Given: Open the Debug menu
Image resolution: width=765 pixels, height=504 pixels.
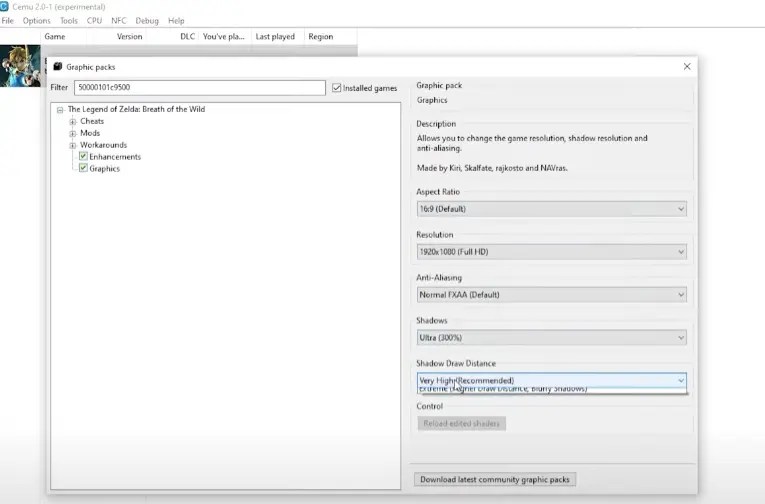Looking at the screenshot, I should click(147, 20).
